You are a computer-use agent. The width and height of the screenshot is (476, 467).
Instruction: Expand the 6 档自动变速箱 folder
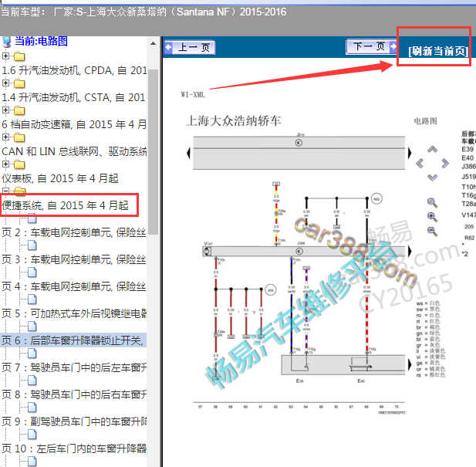[x=5, y=110]
